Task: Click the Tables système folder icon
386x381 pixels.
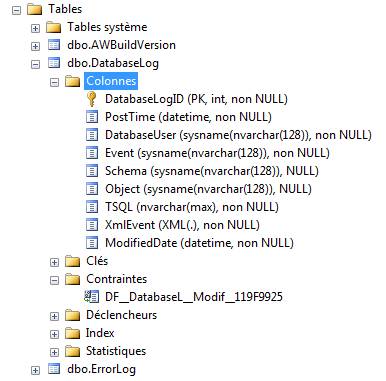Action: tap(53, 27)
